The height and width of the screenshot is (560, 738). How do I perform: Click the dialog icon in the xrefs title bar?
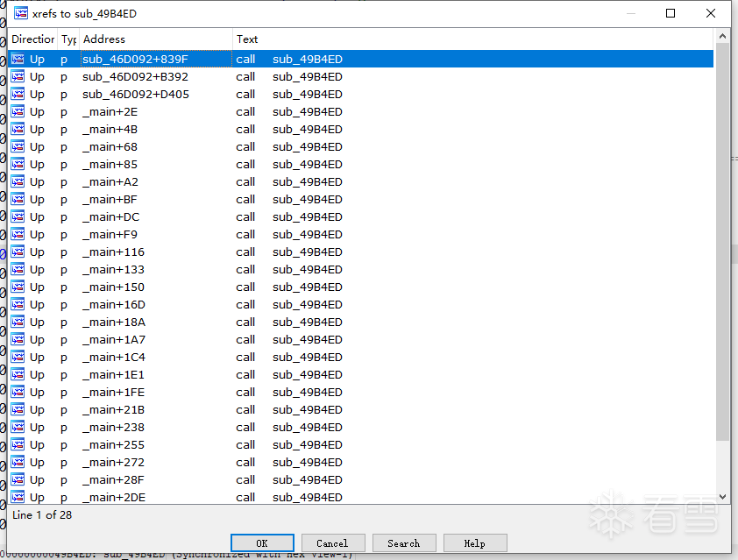pyautogui.click(x=21, y=13)
